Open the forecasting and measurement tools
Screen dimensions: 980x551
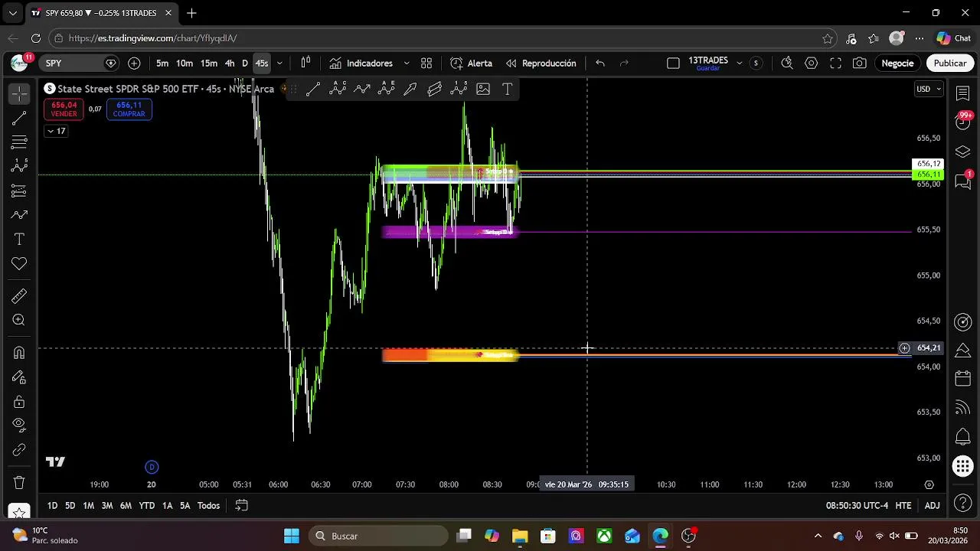(x=19, y=191)
